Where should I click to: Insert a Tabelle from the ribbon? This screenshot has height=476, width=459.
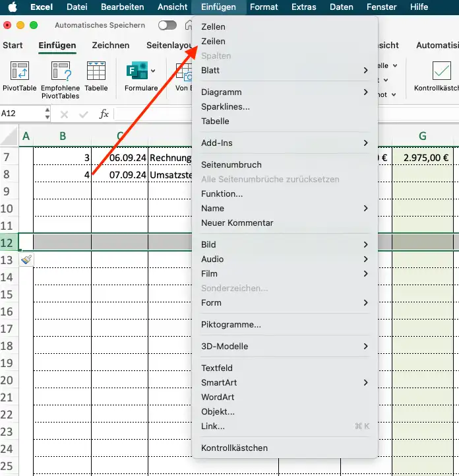click(96, 71)
